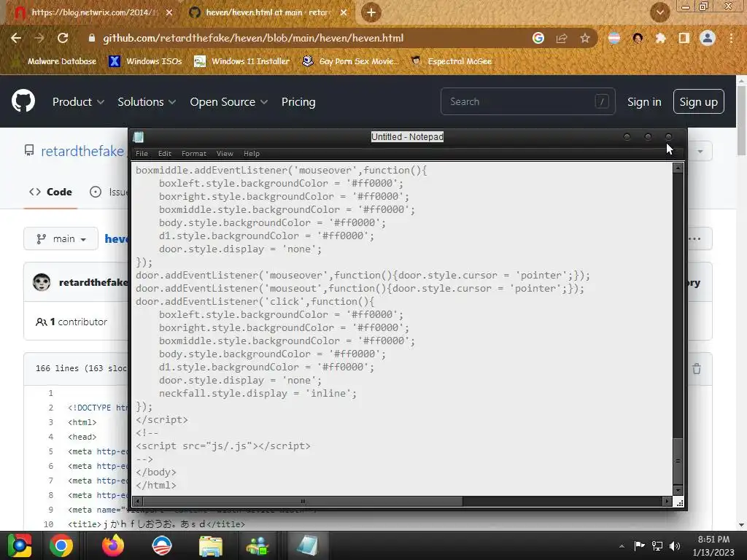
Task: Click the trash delete-file icon on GitHub
Action: click(x=697, y=368)
